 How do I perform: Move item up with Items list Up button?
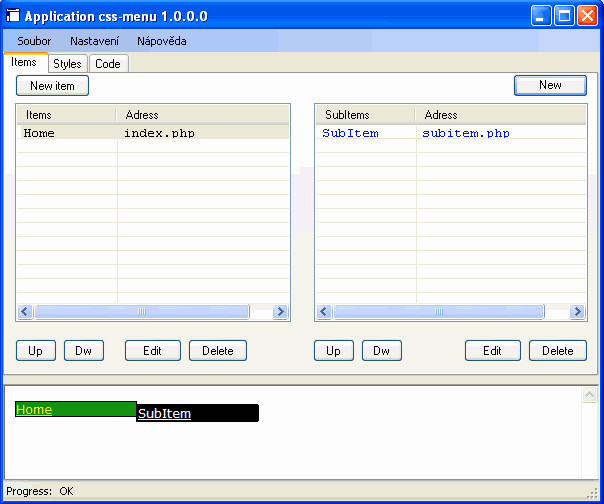point(36,351)
